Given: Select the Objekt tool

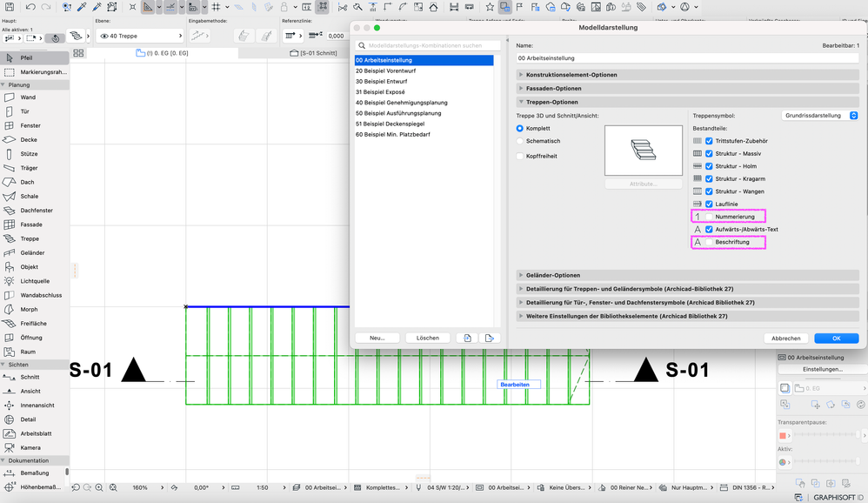Looking at the screenshot, I should click(x=35, y=267).
